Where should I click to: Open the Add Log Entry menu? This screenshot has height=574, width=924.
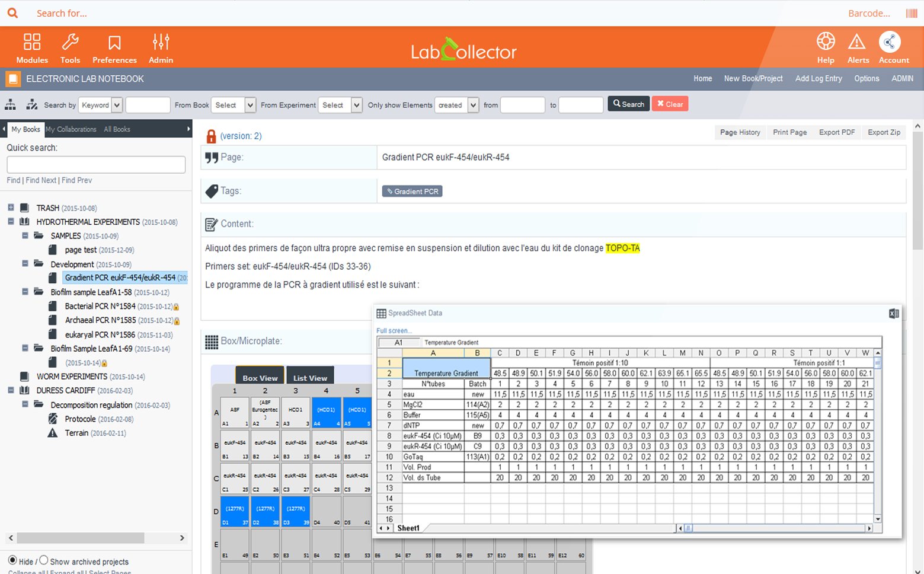(x=819, y=78)
